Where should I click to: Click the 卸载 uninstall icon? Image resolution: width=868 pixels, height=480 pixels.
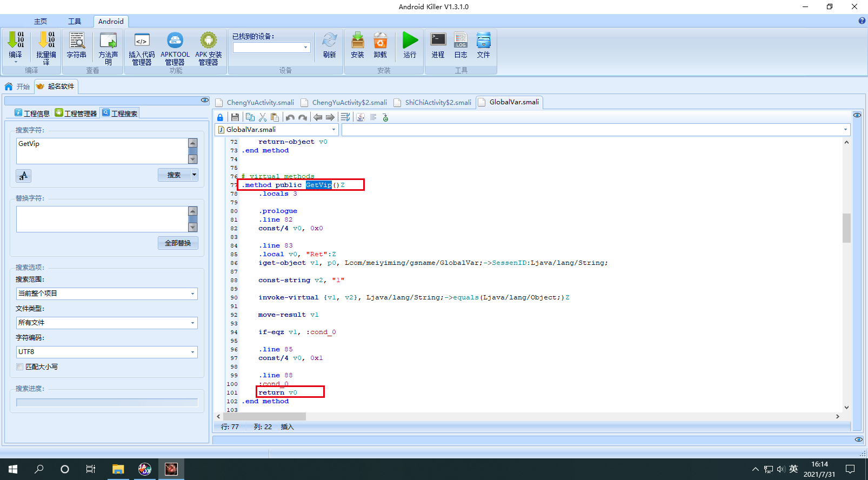click(380, 40)
